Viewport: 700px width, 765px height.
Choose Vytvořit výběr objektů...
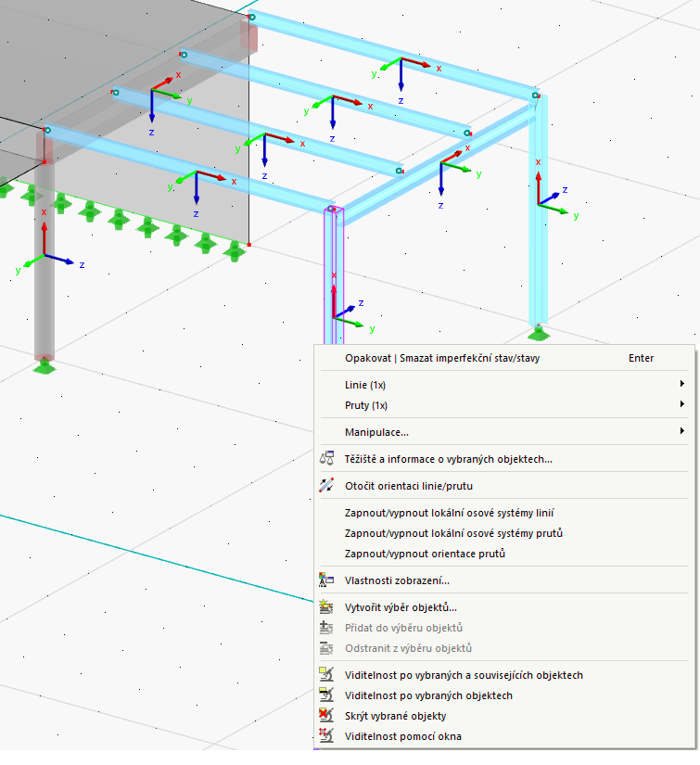(x=503, y=607)
